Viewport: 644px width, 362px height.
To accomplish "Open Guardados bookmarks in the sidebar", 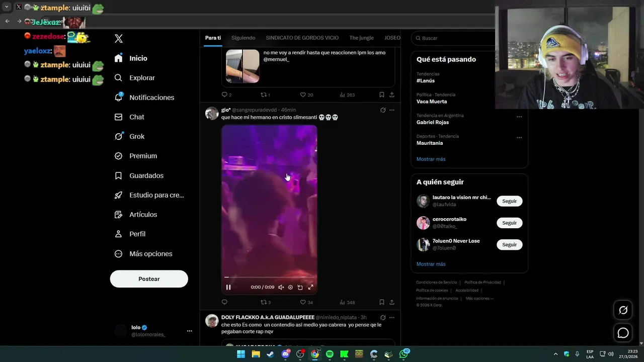I will 139,175.
